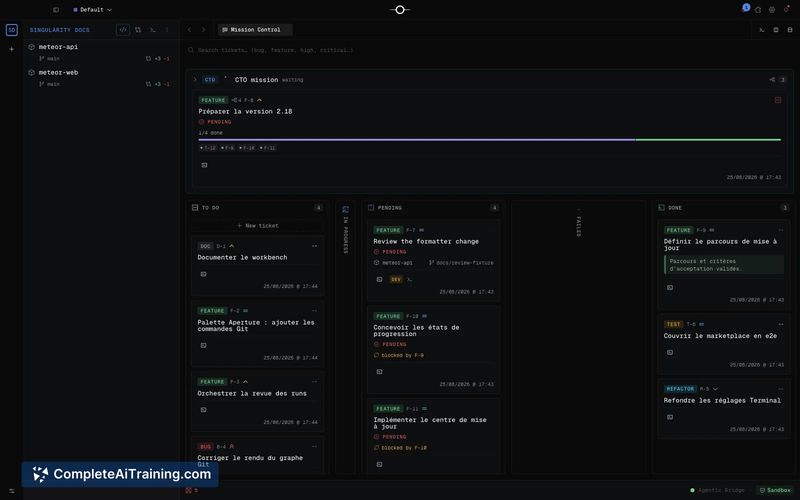This screenshot has height=500, width=800.
Task: Collapse the TO DO column
Action: pos(195,208)
